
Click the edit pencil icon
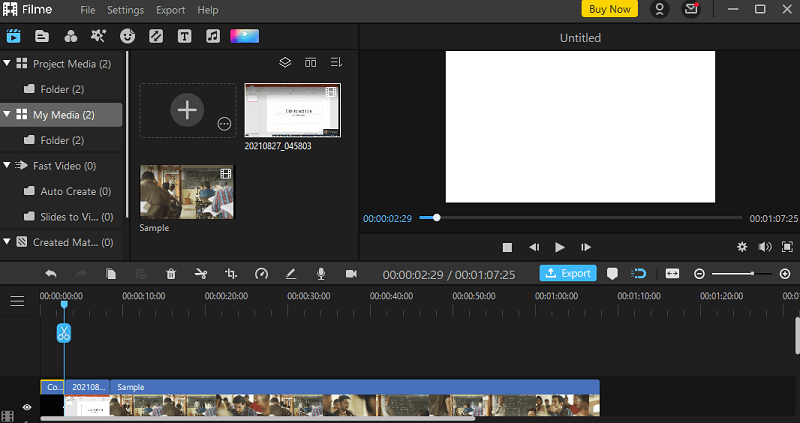291,274
